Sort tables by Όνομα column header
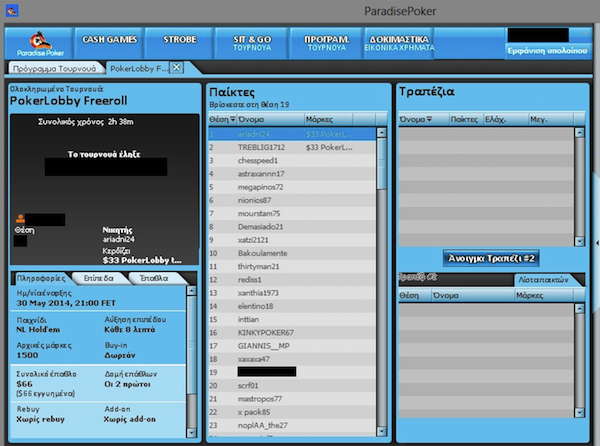This screenshot has height=446, width=600. point(424,119)
